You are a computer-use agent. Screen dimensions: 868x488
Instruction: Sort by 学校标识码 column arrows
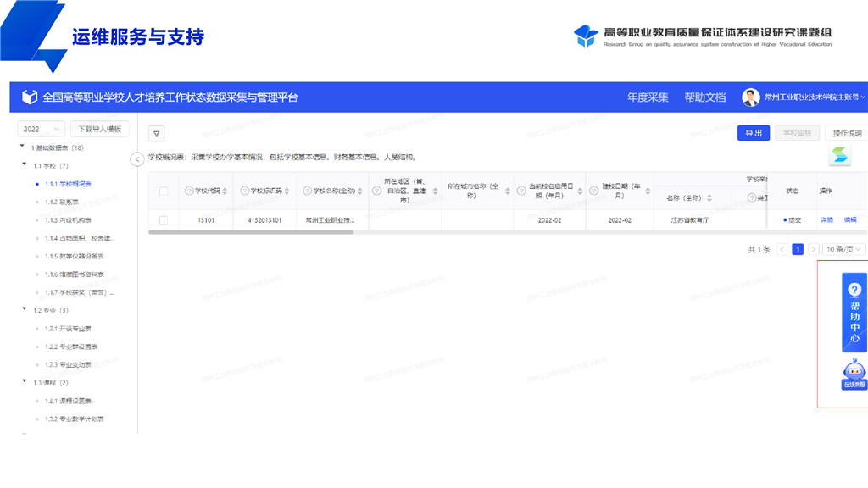288,191
